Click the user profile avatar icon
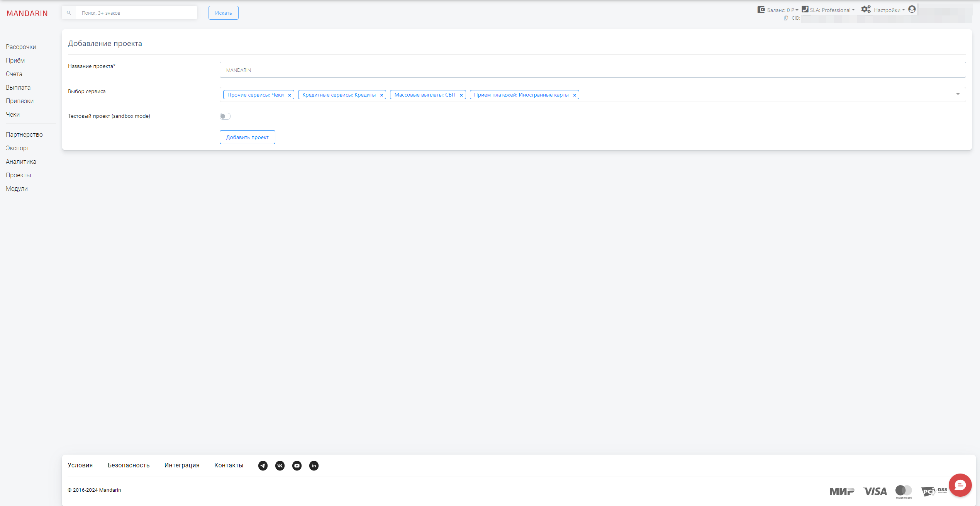Image resolution: width=980 pixels, height=506 pixels. point(912,9)
